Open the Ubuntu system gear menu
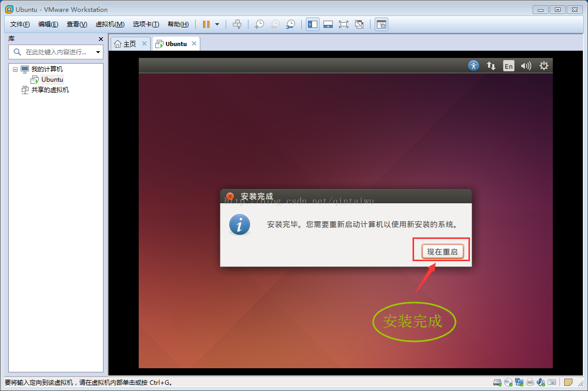Image resolution: width=588 pixels, height=391 pixels. tap(544, 66)
